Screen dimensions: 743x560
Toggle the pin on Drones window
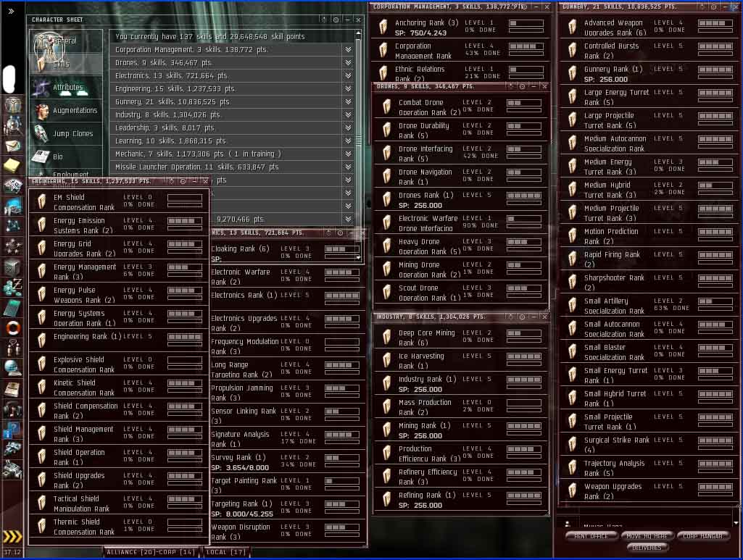pyautogui.click(x=511, y=86)
